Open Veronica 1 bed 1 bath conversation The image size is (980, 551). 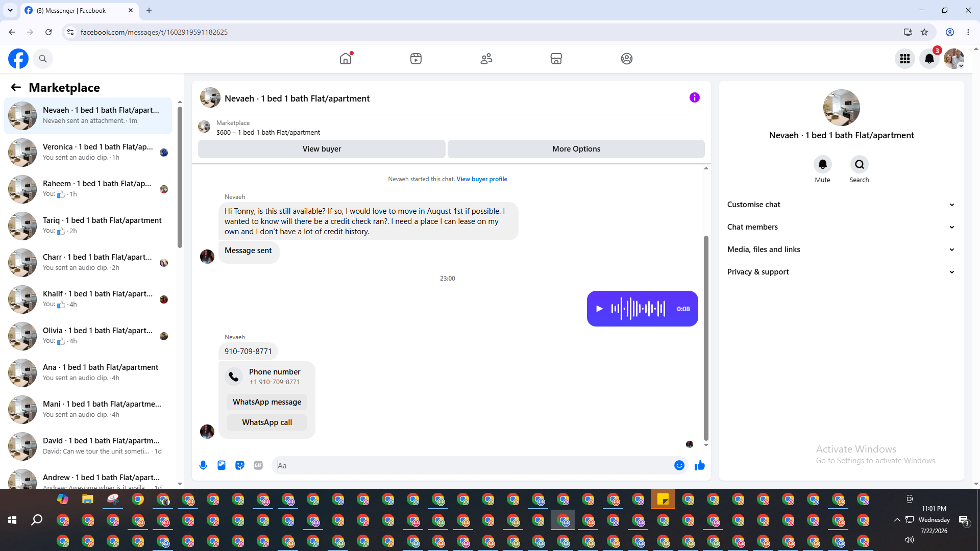tap(88, 153)
